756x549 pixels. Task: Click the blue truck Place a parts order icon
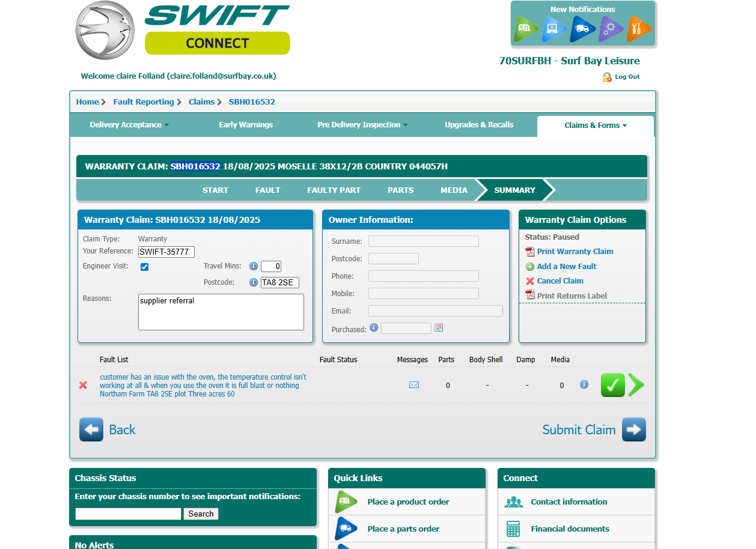[x=346, y=529]
